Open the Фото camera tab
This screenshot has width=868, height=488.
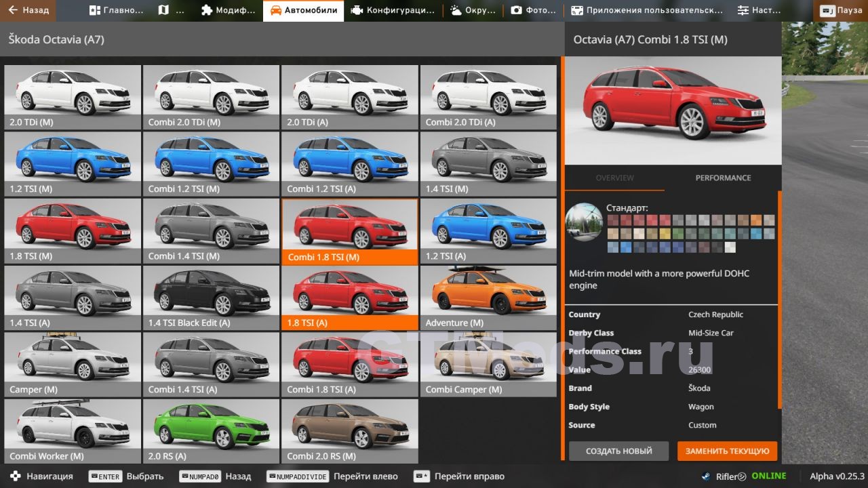click(533, 10)
